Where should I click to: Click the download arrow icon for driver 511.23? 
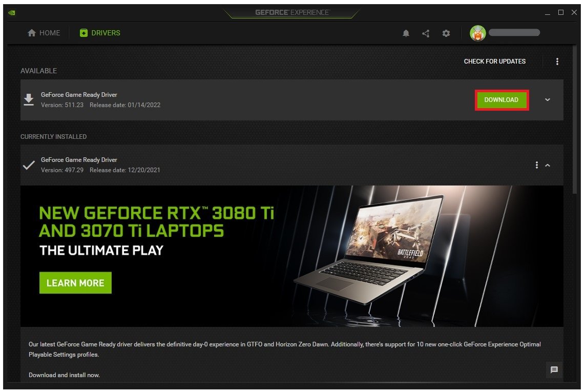tap(29, 100)
